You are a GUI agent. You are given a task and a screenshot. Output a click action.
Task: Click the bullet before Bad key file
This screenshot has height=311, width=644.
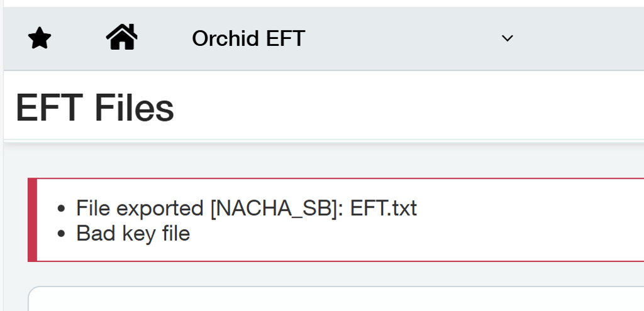point(61,234)
